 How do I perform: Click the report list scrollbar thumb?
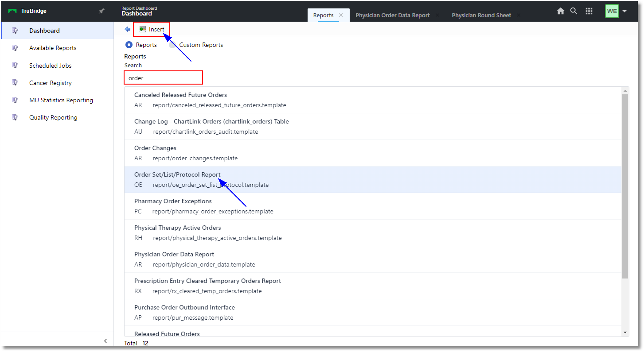625,186
